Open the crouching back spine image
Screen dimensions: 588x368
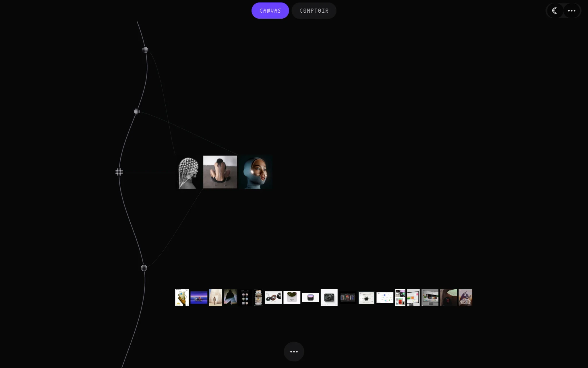(220, 172)
